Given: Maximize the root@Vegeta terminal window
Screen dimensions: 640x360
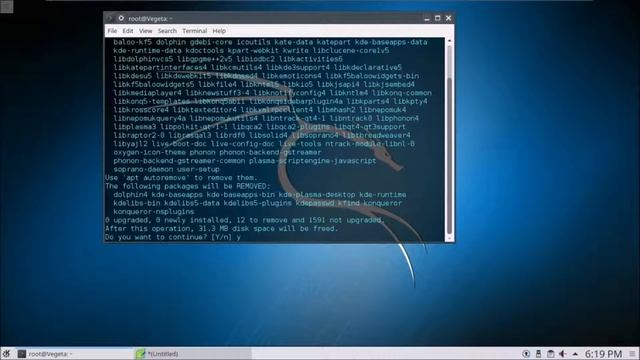Looking at the screenshot, I should coord(438,18).
